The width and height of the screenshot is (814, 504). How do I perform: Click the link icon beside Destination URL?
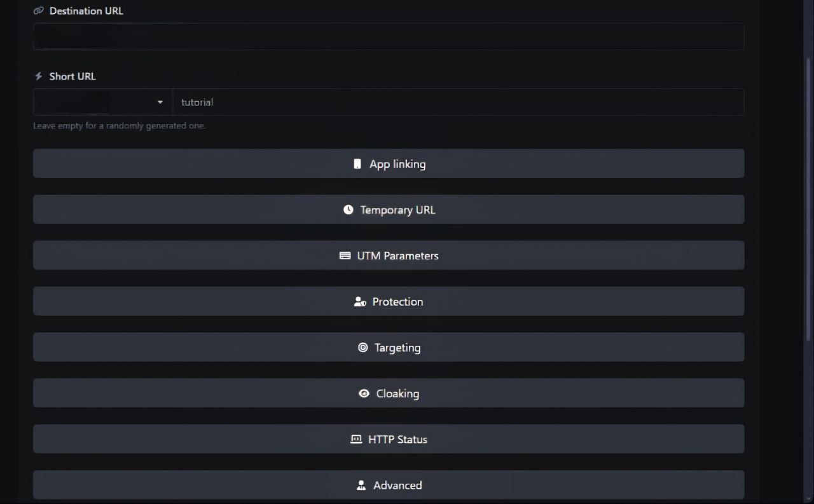click(x=38, y=10)
